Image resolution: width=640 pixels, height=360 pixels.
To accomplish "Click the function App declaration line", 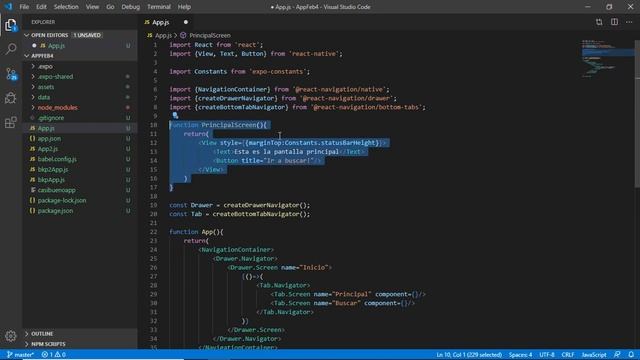I will [196, 232].
